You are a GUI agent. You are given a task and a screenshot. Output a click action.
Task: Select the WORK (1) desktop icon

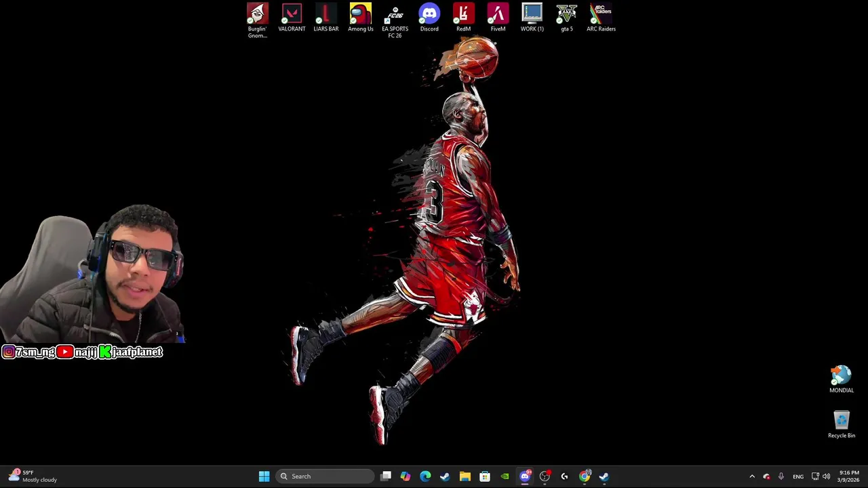pos(532,18)
